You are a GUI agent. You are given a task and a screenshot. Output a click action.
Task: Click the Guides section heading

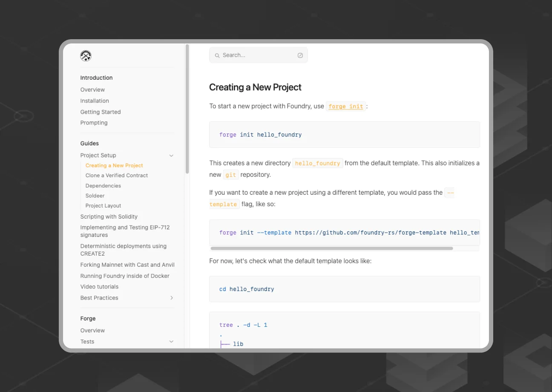pyautogui.click(x=89, y=144)
